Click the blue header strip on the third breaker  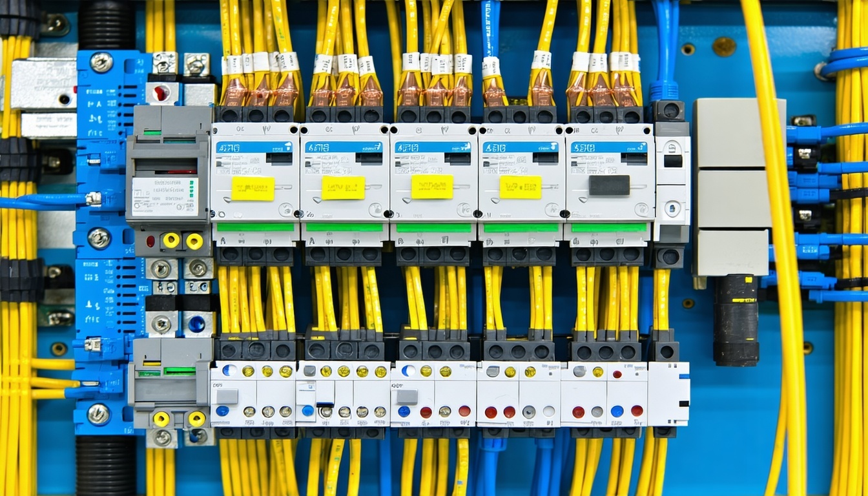(x=433, y=147)
